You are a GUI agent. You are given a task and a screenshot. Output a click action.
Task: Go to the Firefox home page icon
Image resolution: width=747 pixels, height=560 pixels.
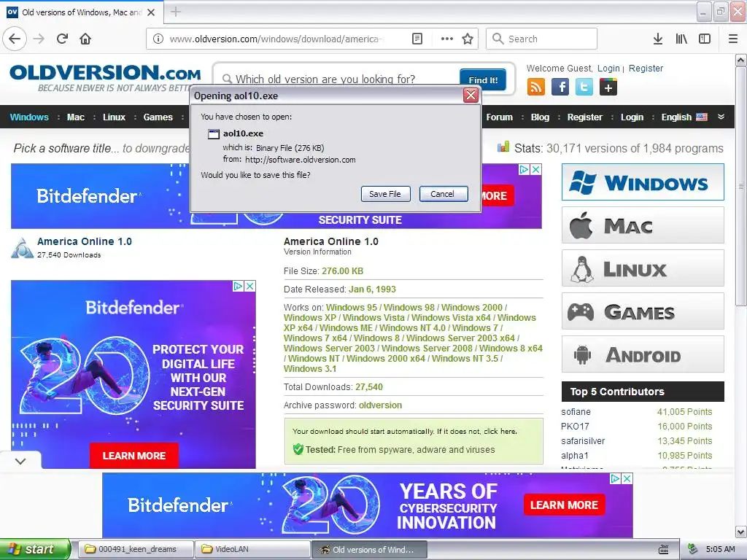coord(85,39)
